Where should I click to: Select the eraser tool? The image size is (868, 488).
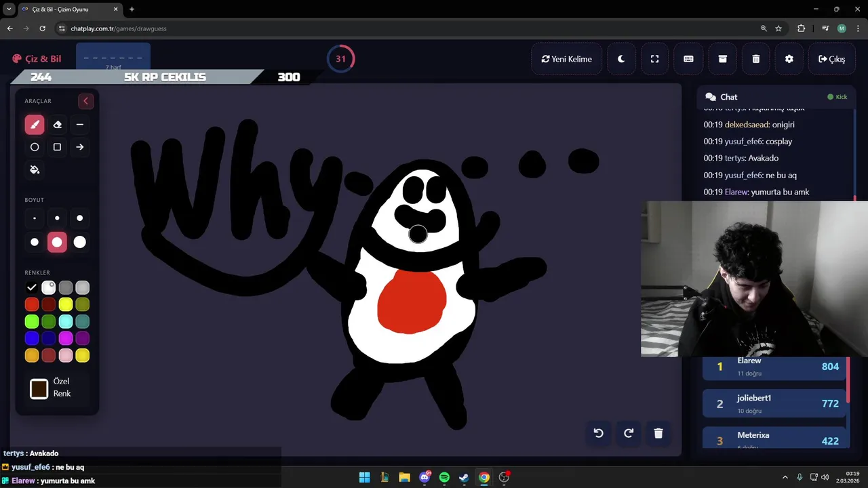click(x=57, y=125)
